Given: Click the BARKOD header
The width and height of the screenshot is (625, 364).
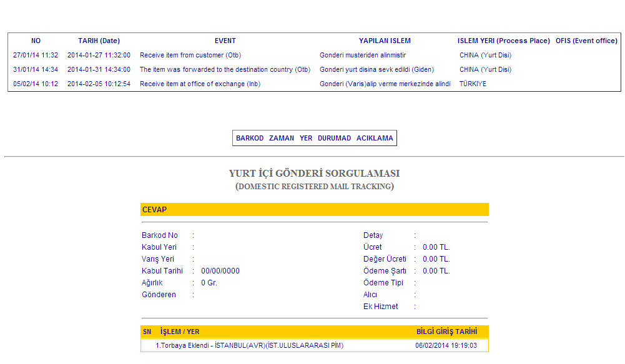Looking at the screenshot, I should point(250,138).
